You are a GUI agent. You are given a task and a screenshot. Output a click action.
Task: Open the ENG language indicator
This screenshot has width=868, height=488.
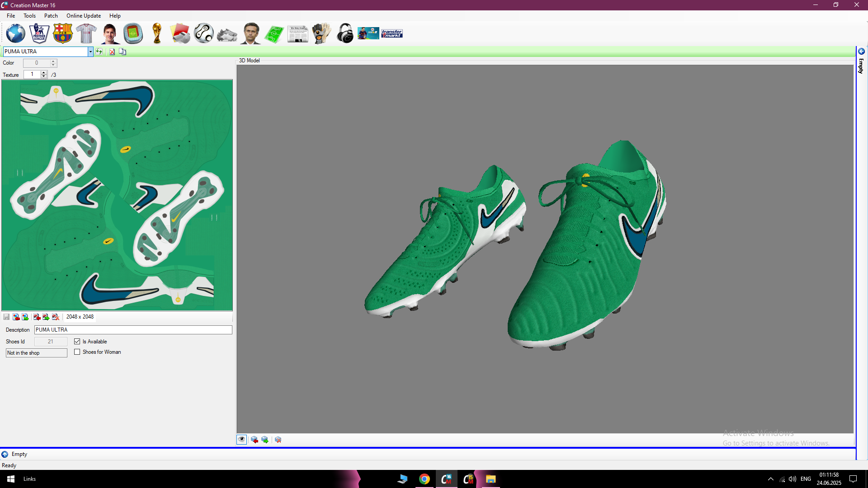[x=806, y=479]
